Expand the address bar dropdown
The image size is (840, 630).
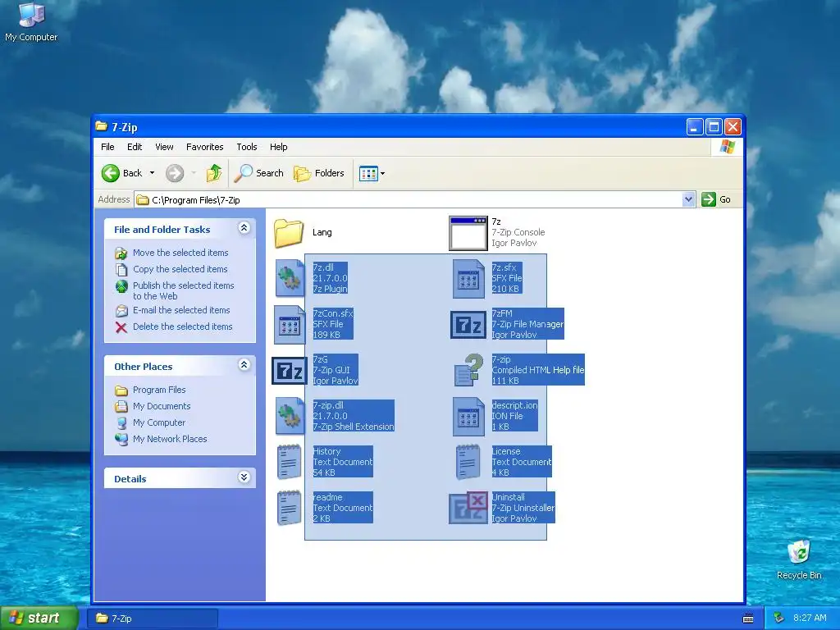point(688,199)
